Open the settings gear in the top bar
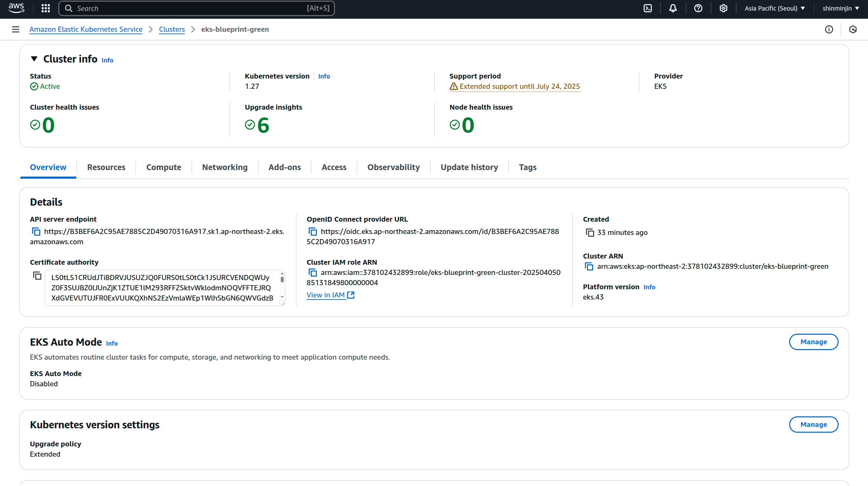 click(723, 8)
